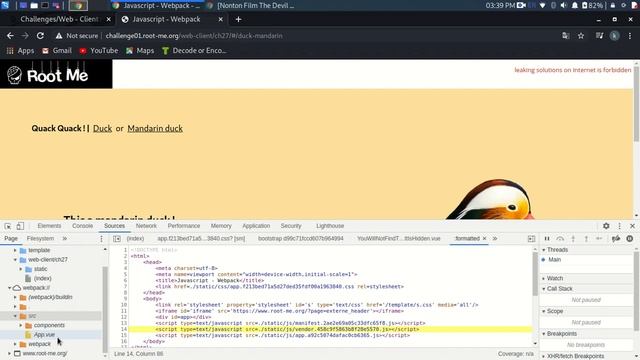Switch to the Network panel tab
Viewport: 640px width, 360px height.
146,226
